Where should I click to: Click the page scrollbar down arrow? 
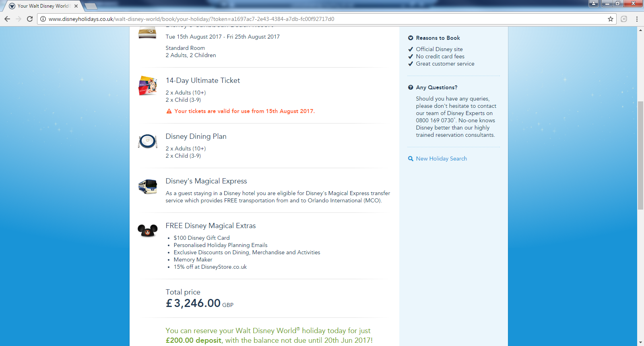click(640, 342)
